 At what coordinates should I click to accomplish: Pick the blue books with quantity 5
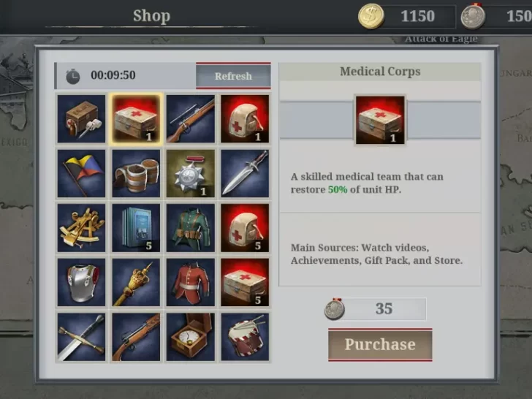(136, 228)
